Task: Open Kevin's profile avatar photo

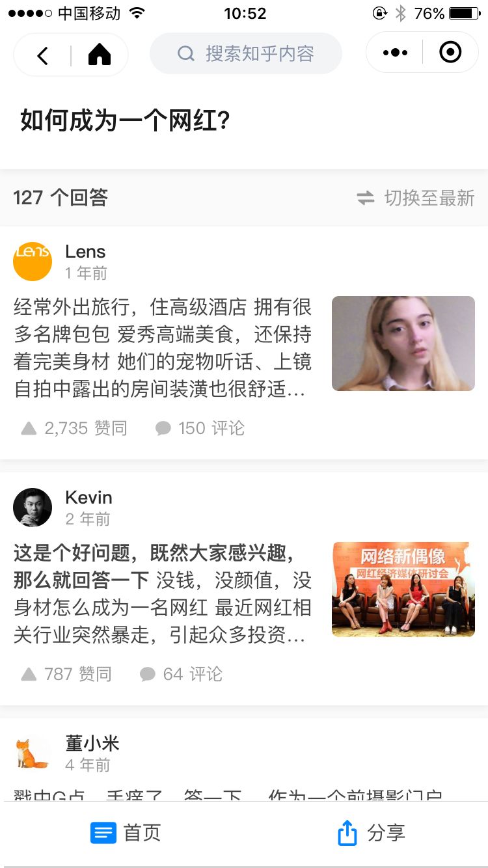Action: point(33,508)
